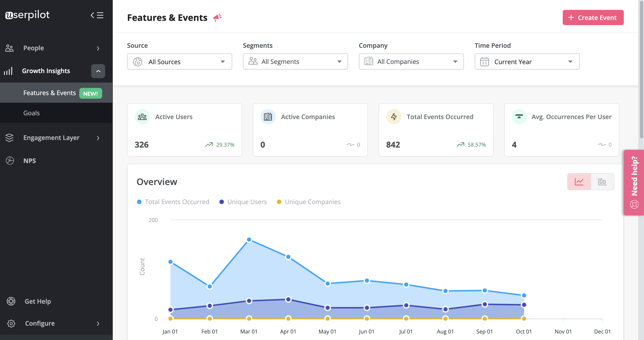Click the Active Users icon
Viewport: 644px width, 340px height.
(143, 117)
